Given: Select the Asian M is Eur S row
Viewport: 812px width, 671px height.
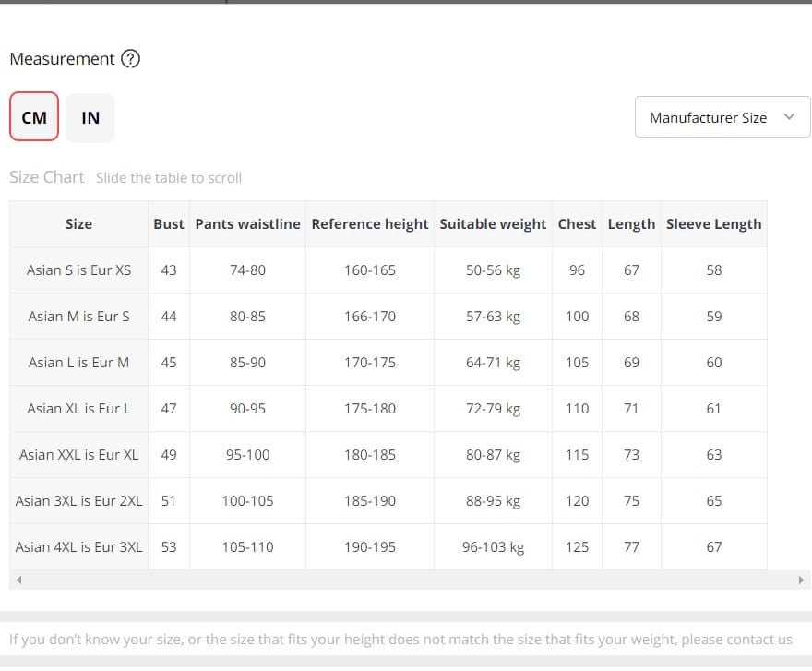Looking at the screenshot, I should click(79, 317).
